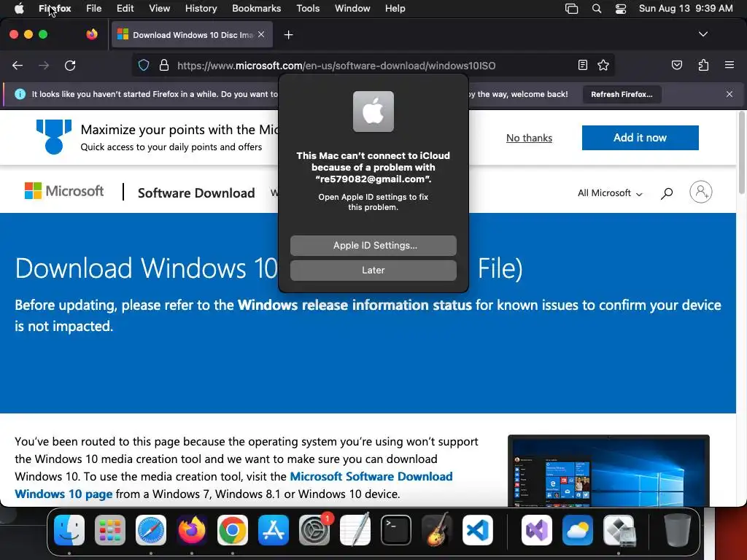
Task: Click the No thanks link
Action: (x=530, y=138)
